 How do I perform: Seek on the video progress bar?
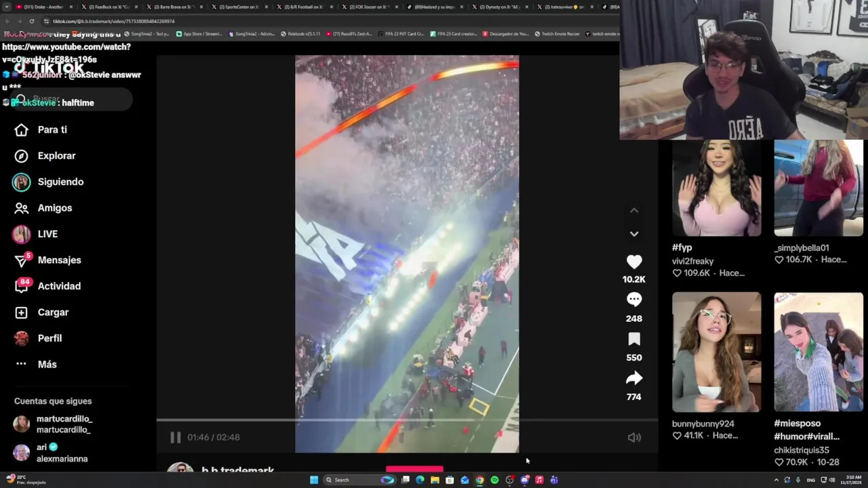click(407, 420)
